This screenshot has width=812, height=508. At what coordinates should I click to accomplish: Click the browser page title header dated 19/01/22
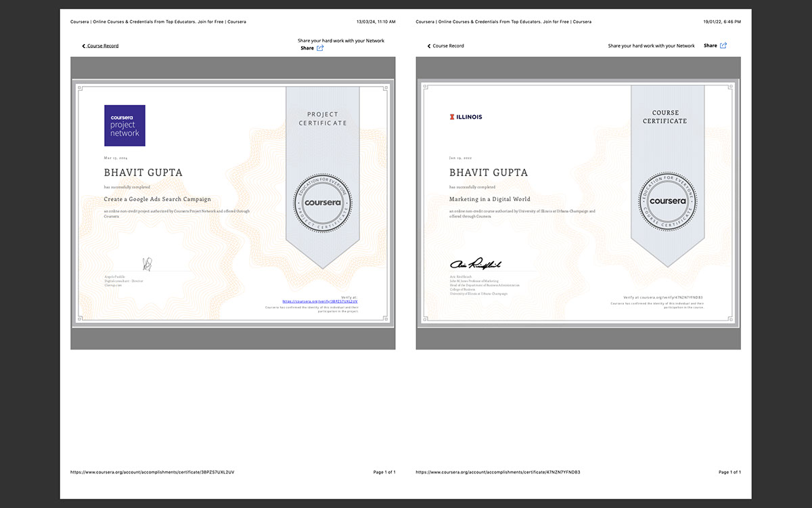pos(503,22)
